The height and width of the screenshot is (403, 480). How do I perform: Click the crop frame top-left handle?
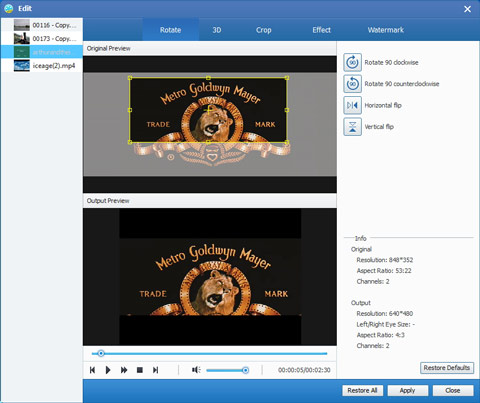[x=130, y=78]
